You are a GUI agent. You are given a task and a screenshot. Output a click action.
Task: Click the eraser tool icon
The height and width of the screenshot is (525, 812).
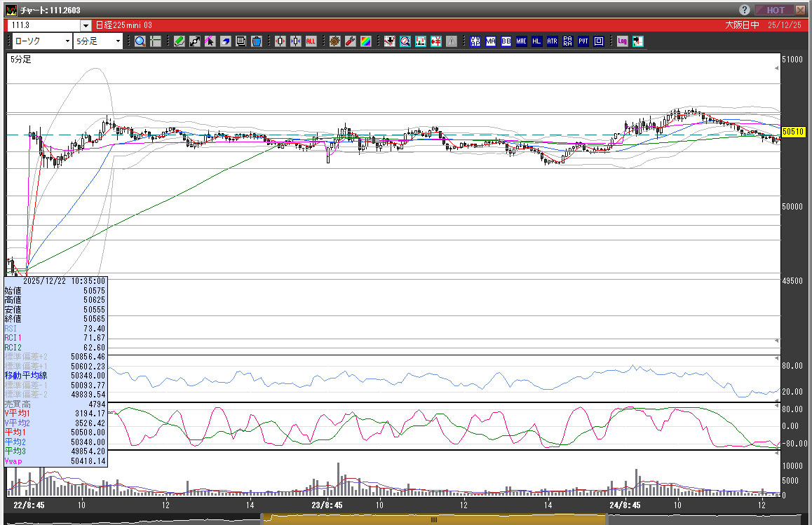point(225,41)
